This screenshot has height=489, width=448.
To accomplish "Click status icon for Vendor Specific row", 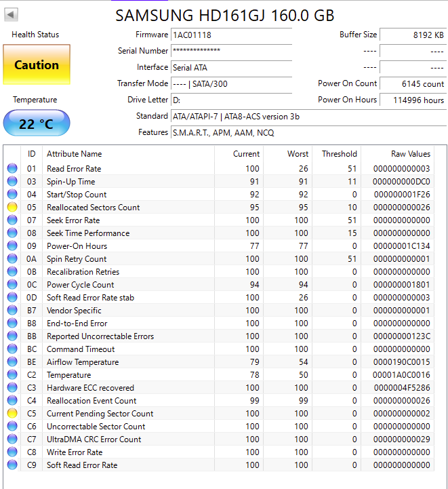I will (x=12, y=310).
